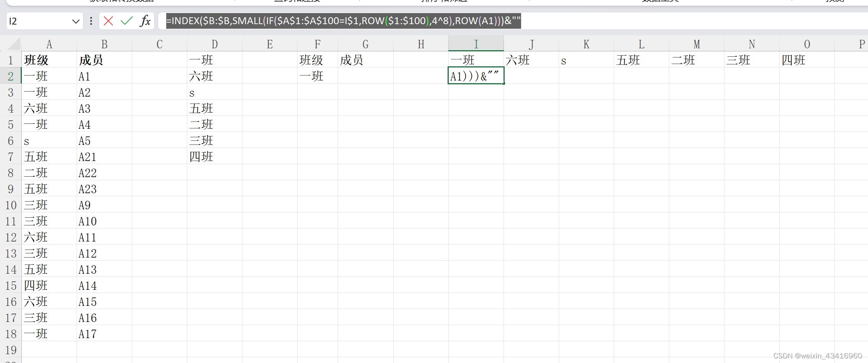
Task: Click cell B1 containing 成员
Action: pos(104,60)
